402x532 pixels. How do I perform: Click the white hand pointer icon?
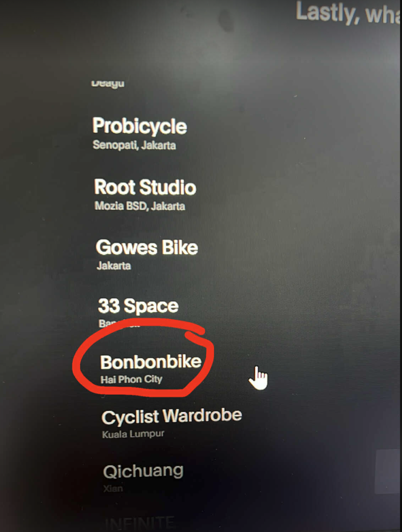click(x=258, y=378)
